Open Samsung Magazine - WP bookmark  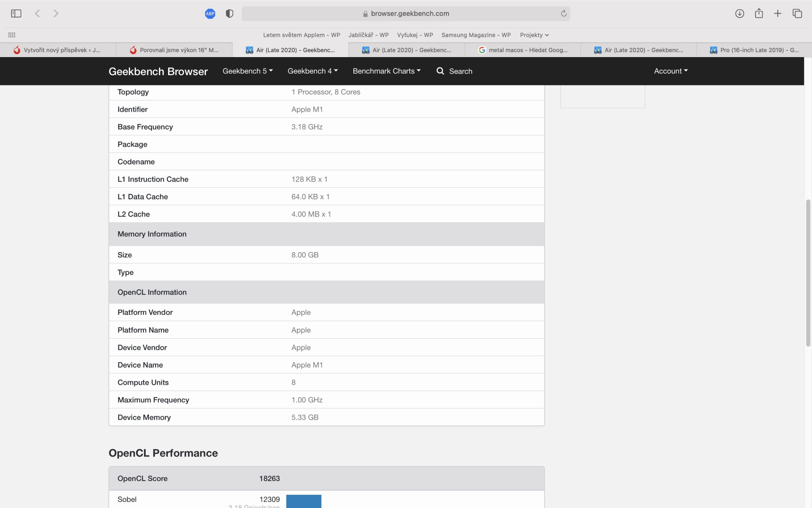(476, 35)
